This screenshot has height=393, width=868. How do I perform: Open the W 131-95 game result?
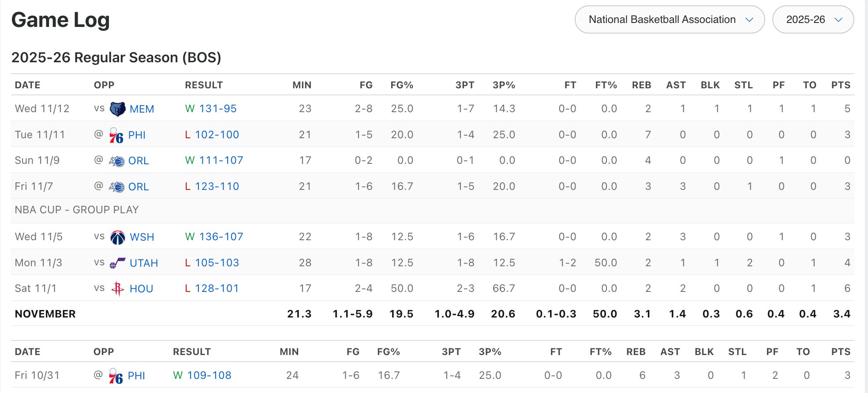coord(217,109)
